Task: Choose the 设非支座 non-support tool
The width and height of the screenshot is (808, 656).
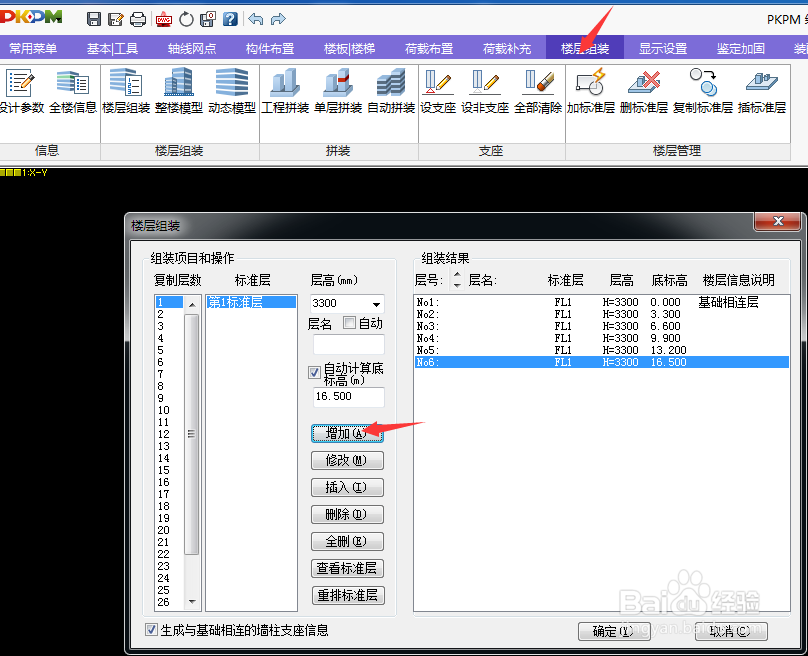Action: [485, 92]
